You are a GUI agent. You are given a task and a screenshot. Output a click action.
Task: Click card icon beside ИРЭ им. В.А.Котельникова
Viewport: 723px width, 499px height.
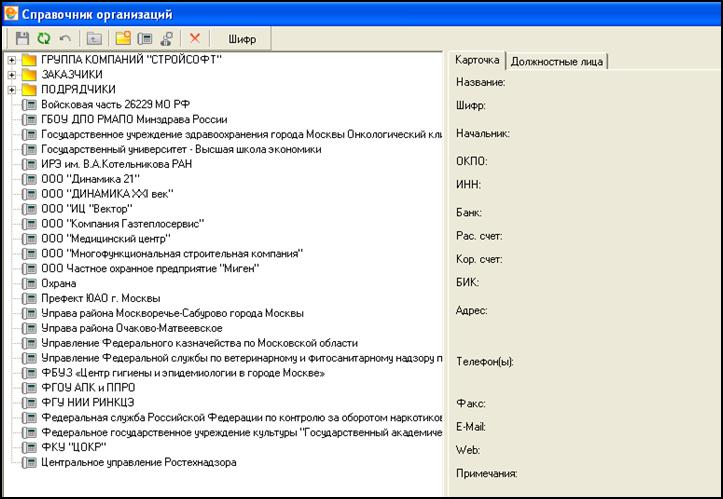[29, 164]
